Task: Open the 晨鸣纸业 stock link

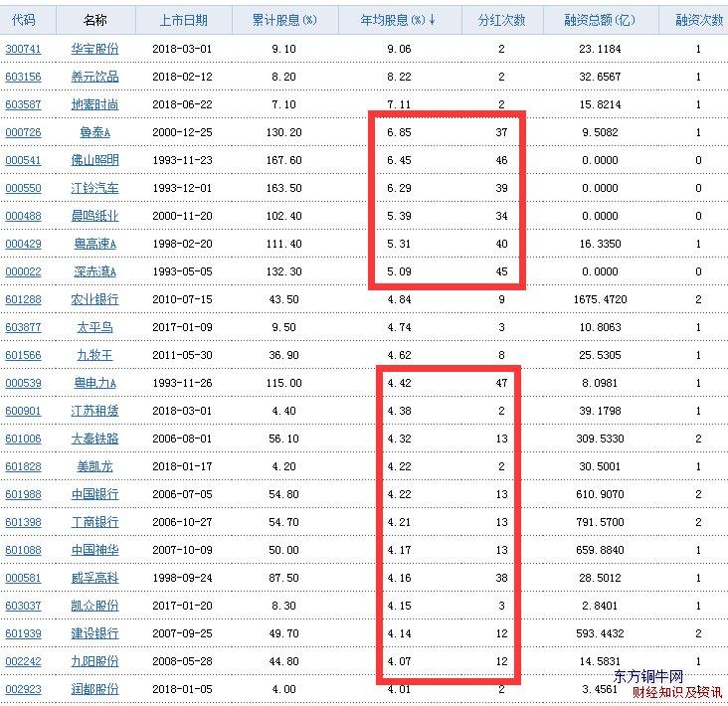Action: [x=94, y=216]
